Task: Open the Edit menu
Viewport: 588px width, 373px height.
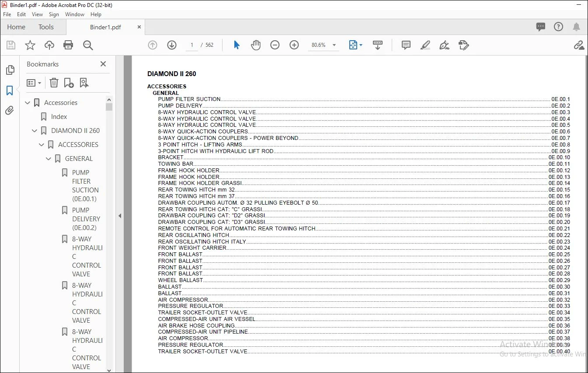Action: click(21, 14)
